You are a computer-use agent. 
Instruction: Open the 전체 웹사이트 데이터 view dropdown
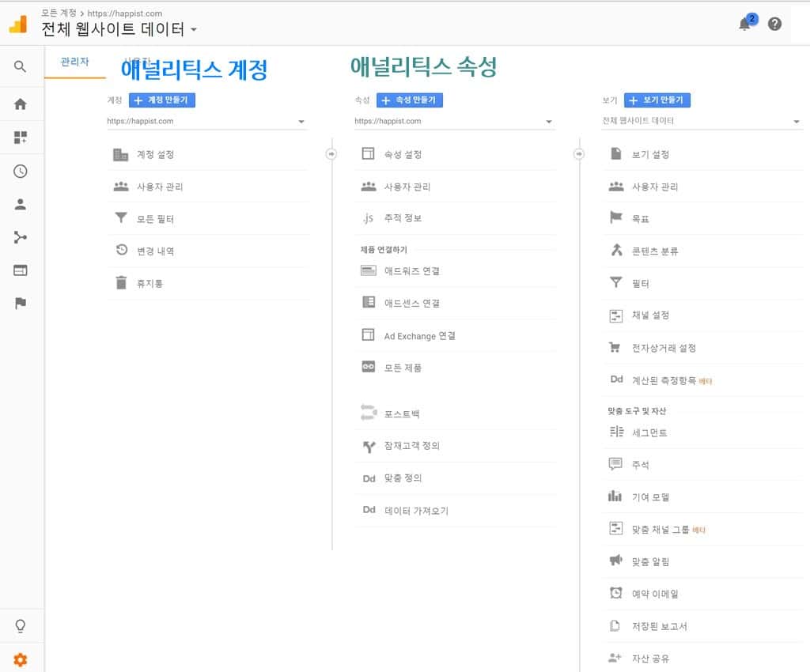[x=795, y=121]
